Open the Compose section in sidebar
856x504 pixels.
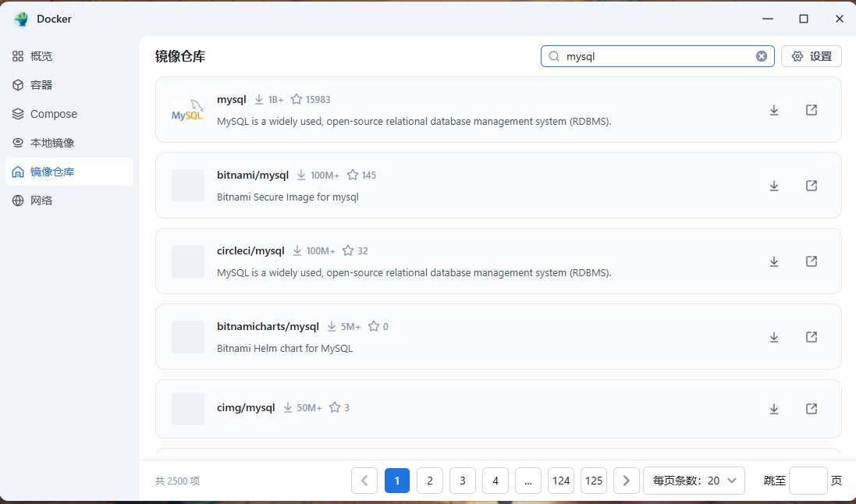[x=52, y=113]
